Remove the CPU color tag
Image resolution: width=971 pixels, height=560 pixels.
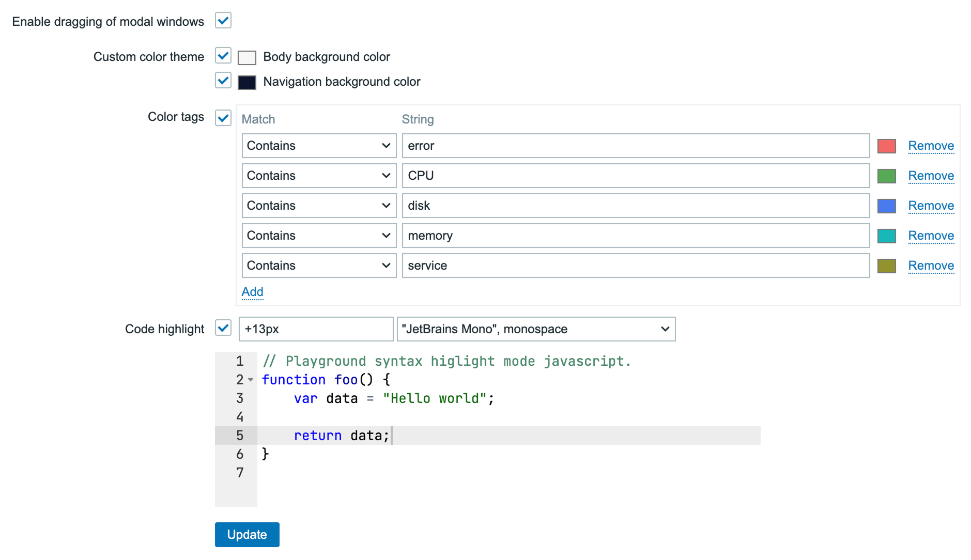click(931, 176)
